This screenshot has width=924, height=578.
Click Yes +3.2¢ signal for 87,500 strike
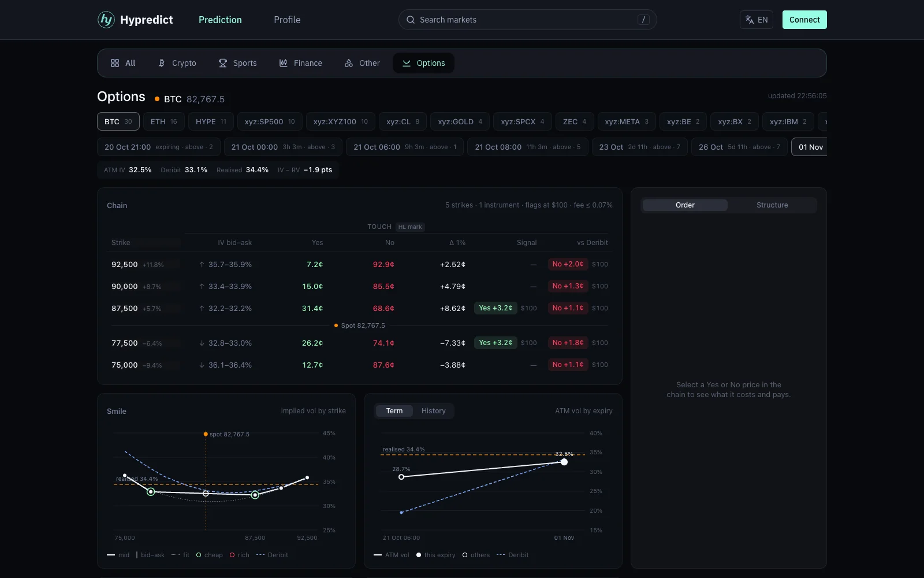tap(495, 308)
